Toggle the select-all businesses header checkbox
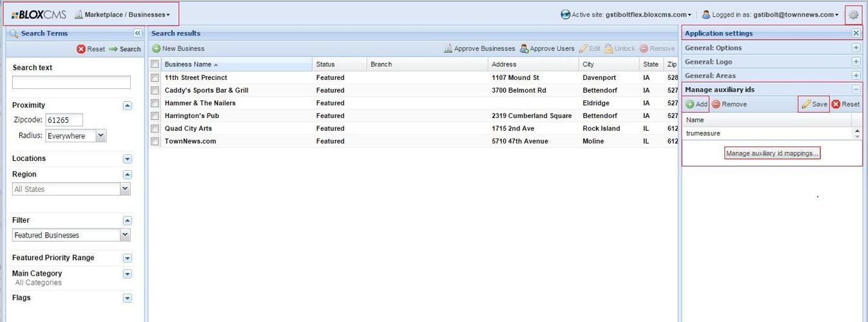The width and height of the screenshot is (868, 322). click(x=155, y=64)
